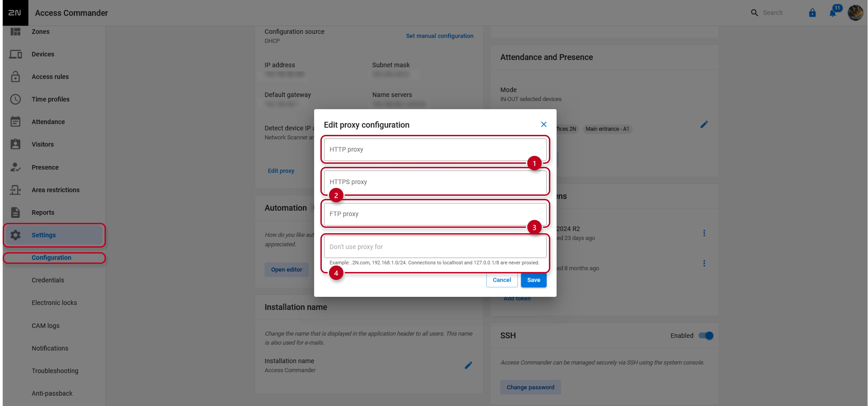Open the Zones menu item
Image resolution: width=868 pixels, height=406 pixels.
click(40, 31)
